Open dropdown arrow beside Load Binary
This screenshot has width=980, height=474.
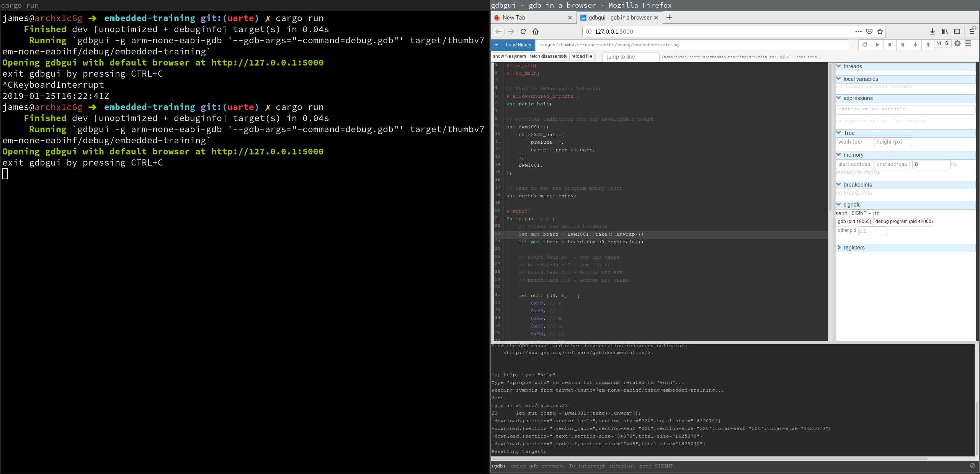tap(497, 45)
